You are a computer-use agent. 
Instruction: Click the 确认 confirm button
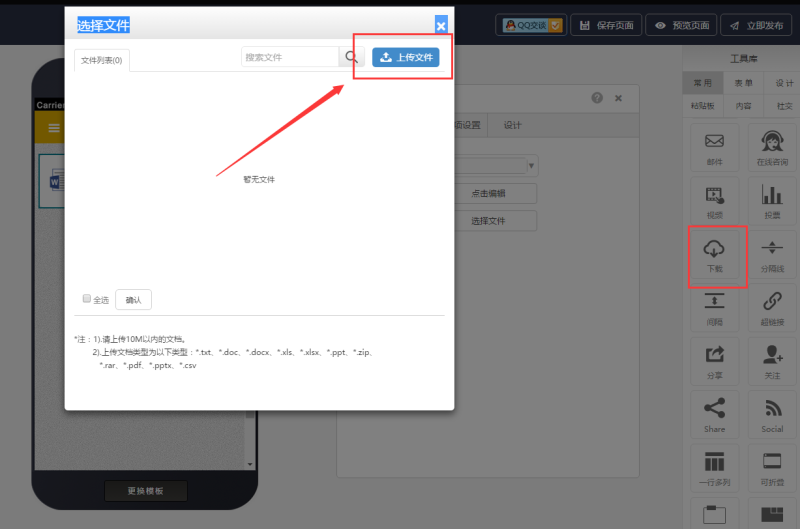tap(133, 299)
